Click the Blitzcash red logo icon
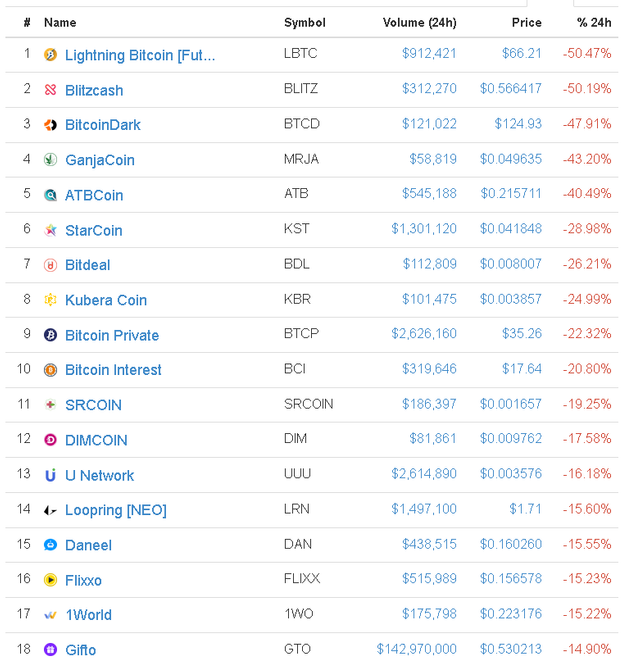Viewport: 640px width, 664px height. (50, 90)
